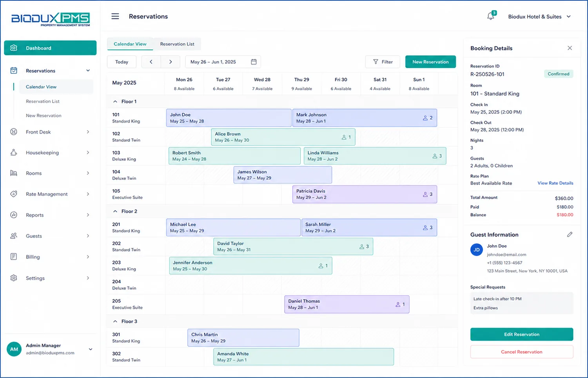The width and height of the screenshot is (588, 378).
Task: Close the Booking Details panel
Action: point(570,48)
